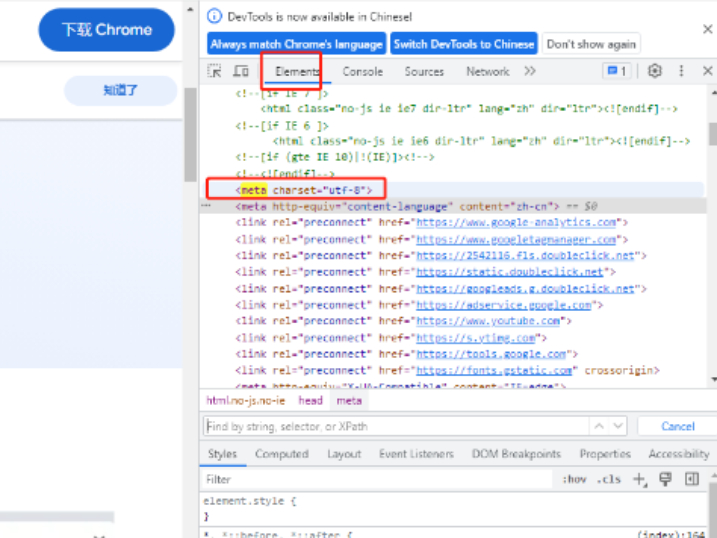Focus the Find by string search field
Screen dimensions: 717x538
[x=396, y=426]
